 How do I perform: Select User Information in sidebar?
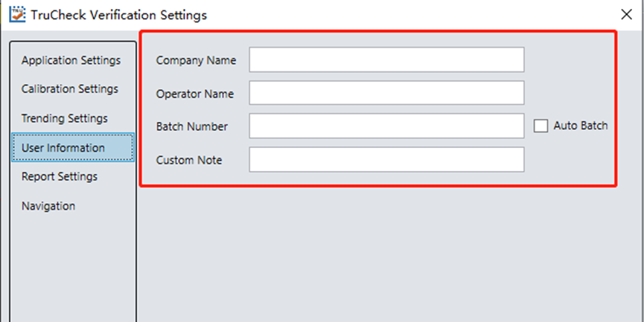point(63,147)
